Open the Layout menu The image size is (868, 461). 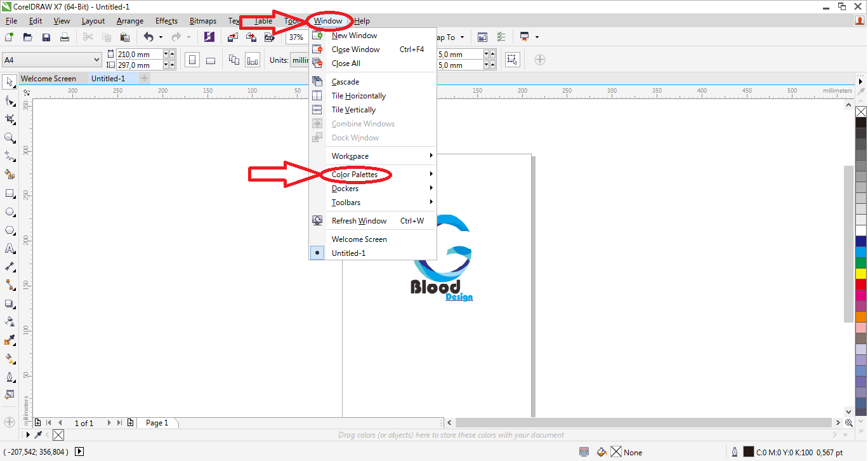coord(93,21)
